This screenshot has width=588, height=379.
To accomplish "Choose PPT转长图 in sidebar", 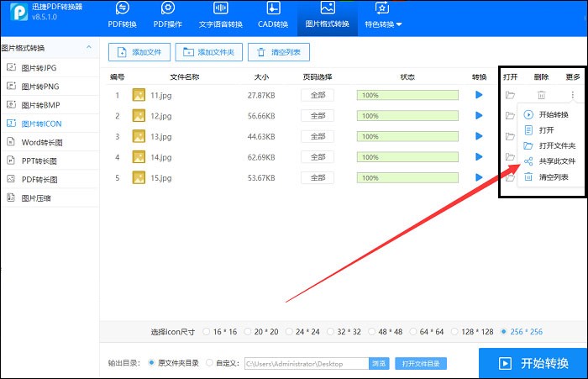I will click(50, 161).
